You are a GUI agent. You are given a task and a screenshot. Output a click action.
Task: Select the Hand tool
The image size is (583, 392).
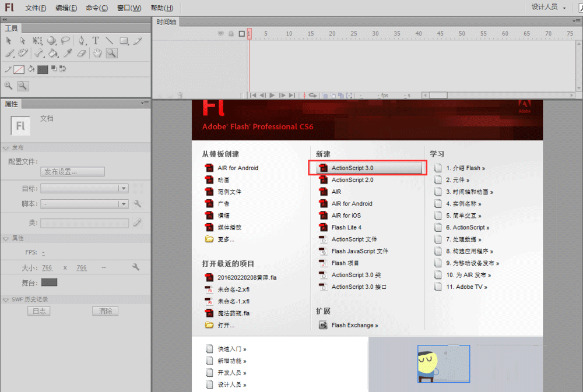[x=97, y=54]
